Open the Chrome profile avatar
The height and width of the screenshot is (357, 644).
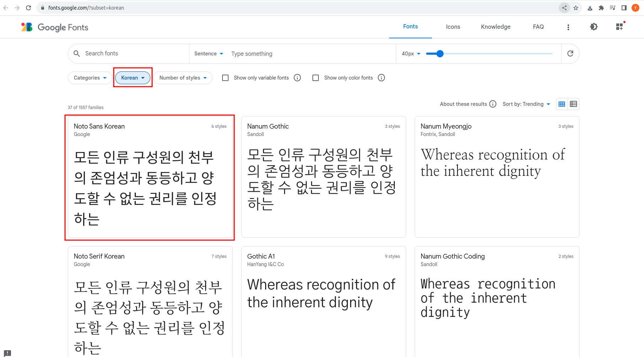tap(635, 8)
